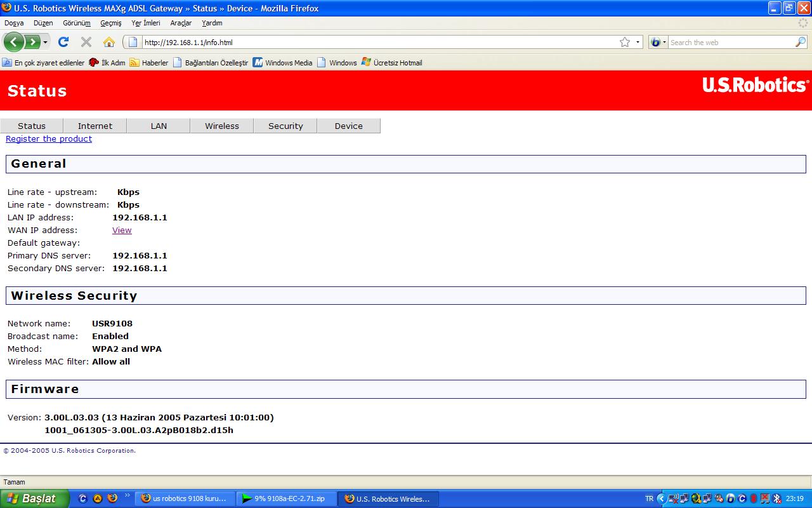
Task: Open the search engine selector dropdown
Action: 658,43
